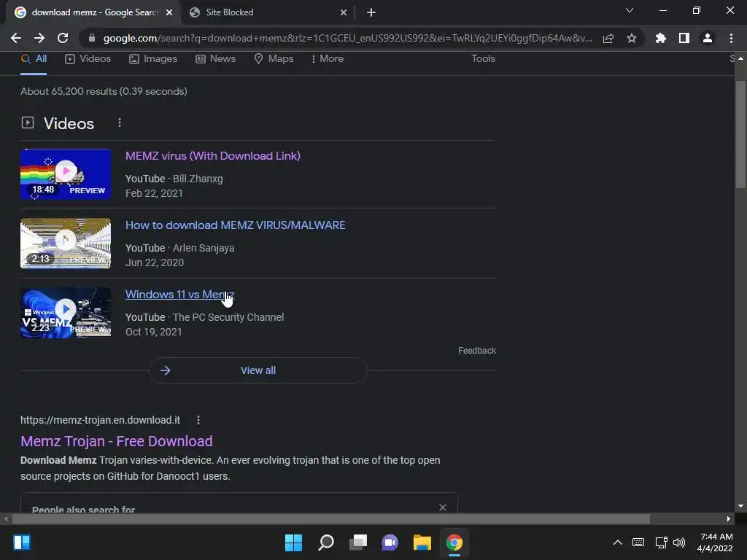Show hidden system tray icons
The width and height of the screenshot is (747, 560).
(617, 542)
